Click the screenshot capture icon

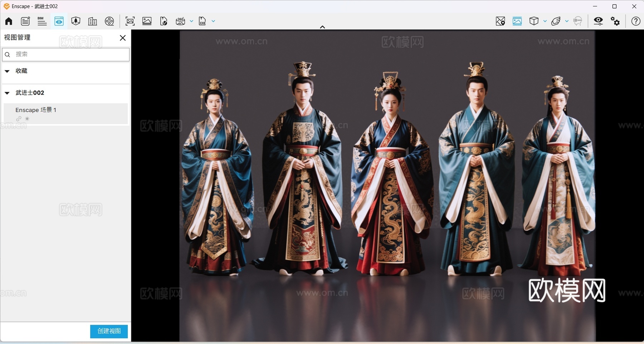(x=130, y=21)
